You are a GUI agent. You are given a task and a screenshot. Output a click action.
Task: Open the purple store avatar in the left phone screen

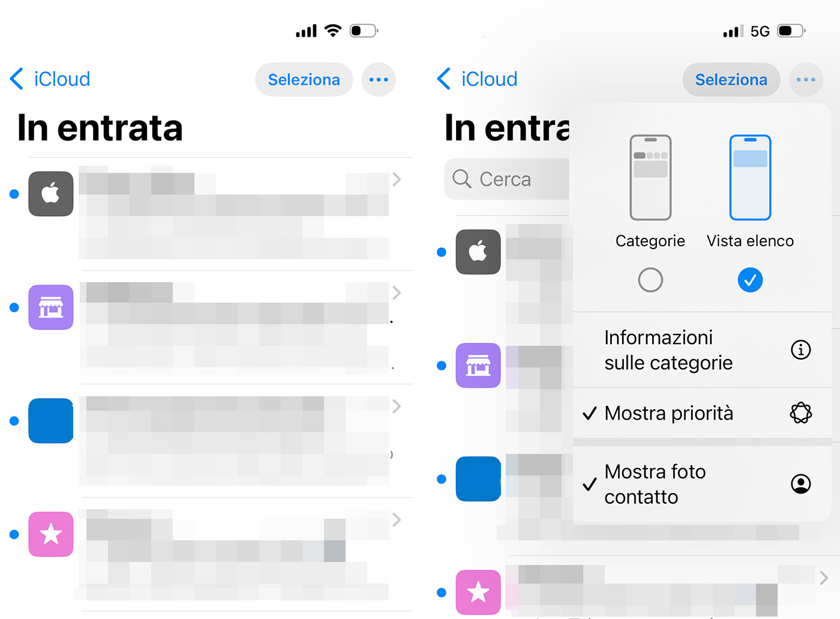point(51,307)
